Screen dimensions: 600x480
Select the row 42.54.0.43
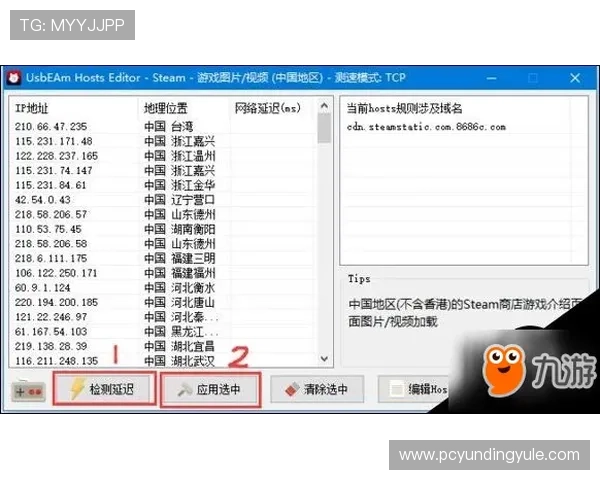click(x=163, y=200)
